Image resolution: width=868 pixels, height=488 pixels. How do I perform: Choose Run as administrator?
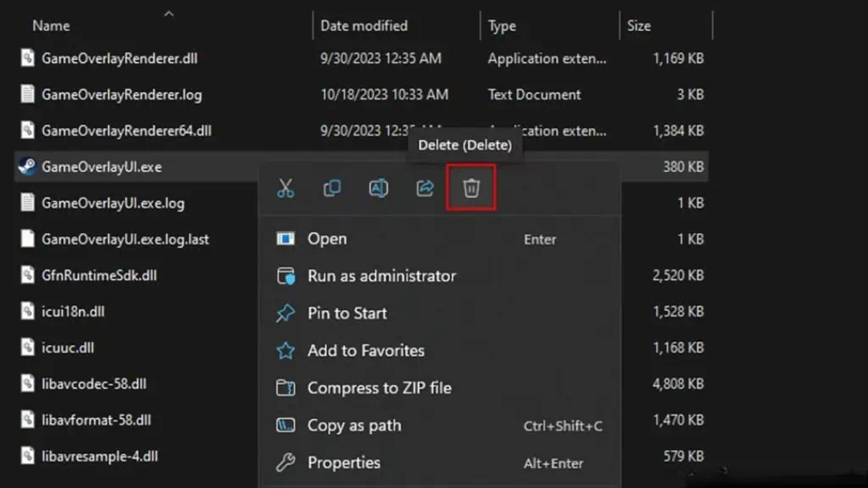tap(381, 276)
